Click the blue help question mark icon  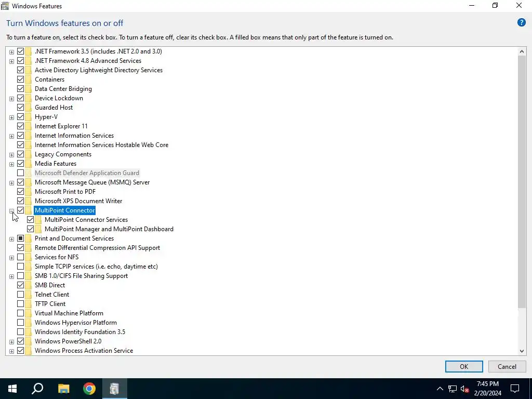[x=521, y=23]
